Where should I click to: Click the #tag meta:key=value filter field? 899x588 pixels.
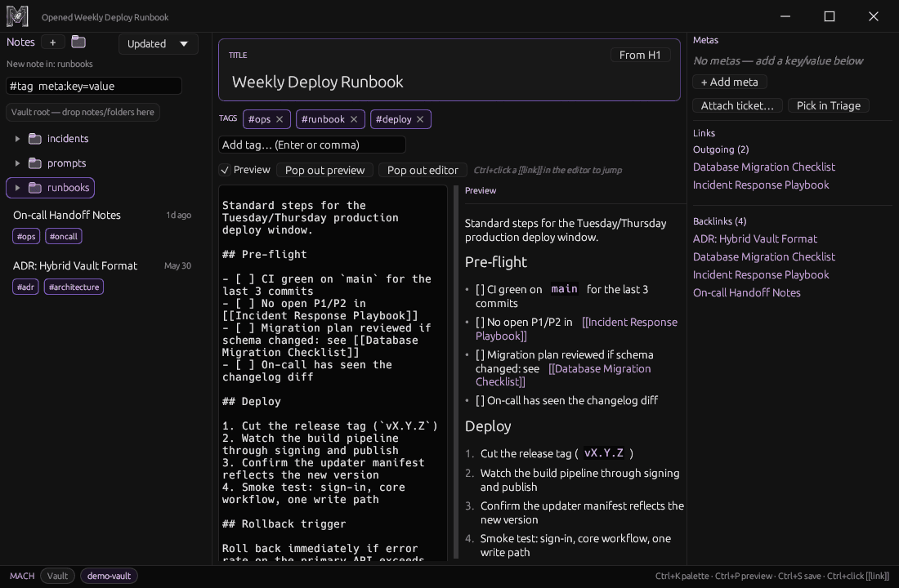point(94,86)
